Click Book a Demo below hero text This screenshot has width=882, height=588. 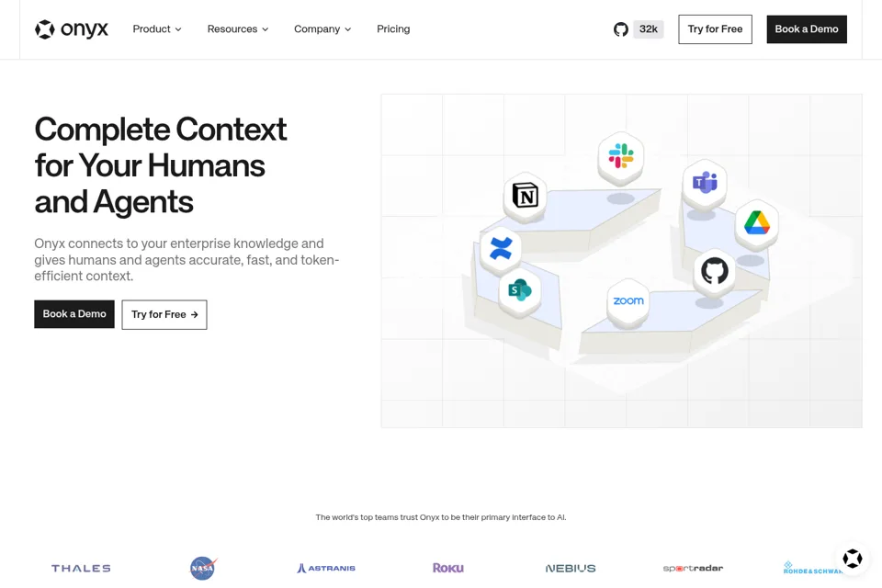(x=74, y=314)
